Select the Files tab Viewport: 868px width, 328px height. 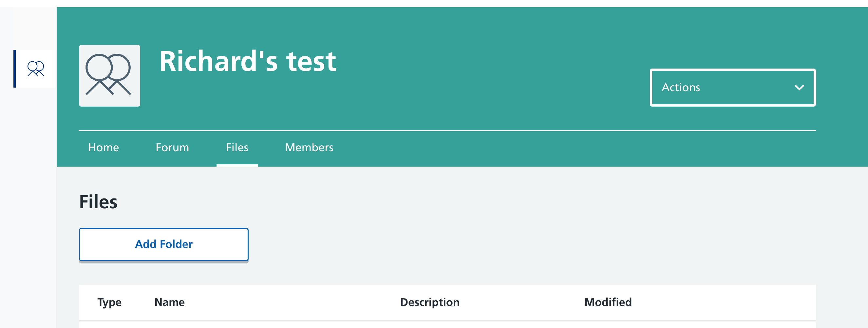point(237,148)
